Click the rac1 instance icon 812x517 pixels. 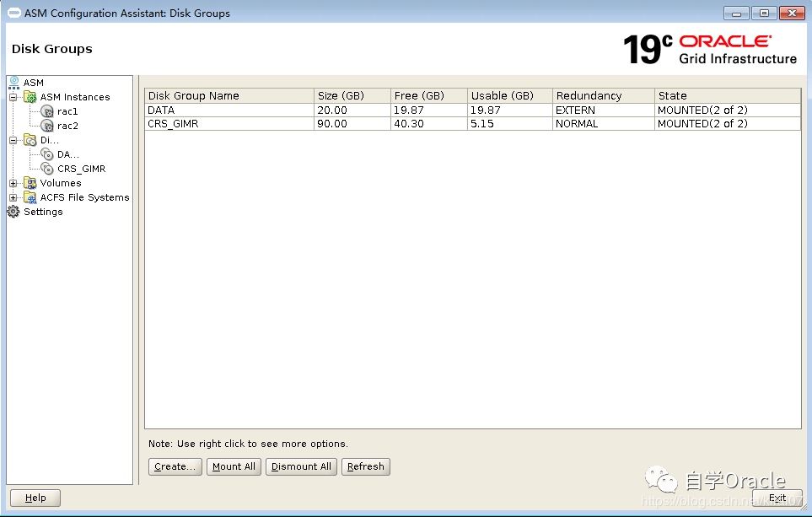point(47,111)
